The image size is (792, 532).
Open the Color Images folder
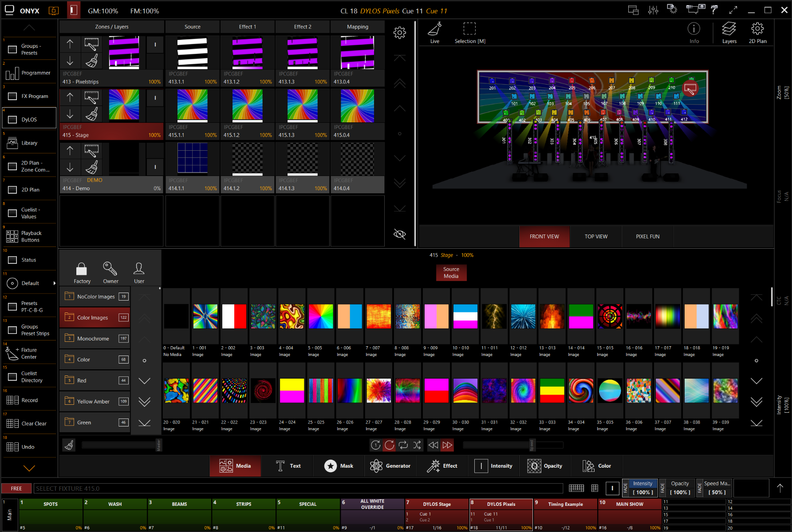pos(95,317)
